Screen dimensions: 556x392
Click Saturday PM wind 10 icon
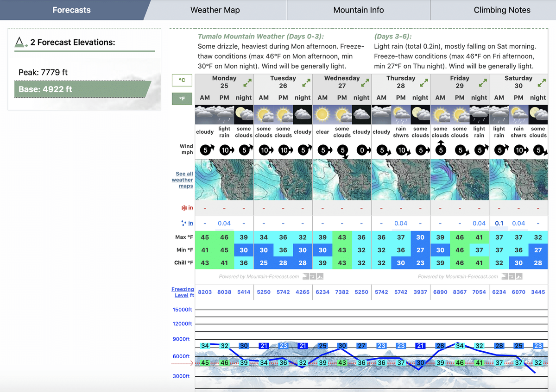point(520,149)
